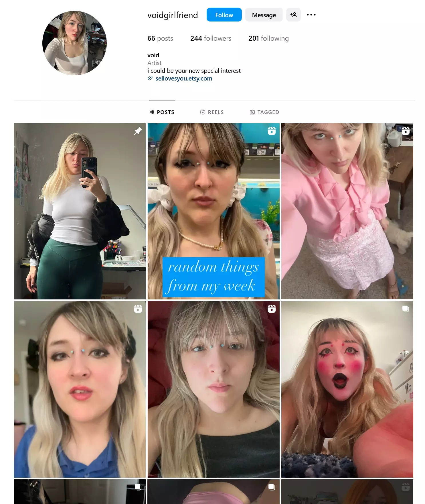Open the pink skirt selfie post thumbnail

347,211
